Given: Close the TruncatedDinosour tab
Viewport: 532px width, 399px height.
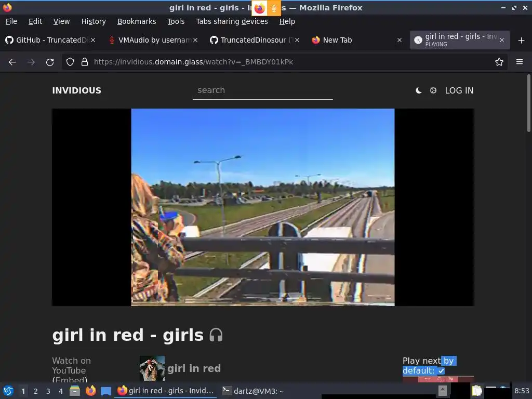Looking at the screenshot, I should 297,40.
